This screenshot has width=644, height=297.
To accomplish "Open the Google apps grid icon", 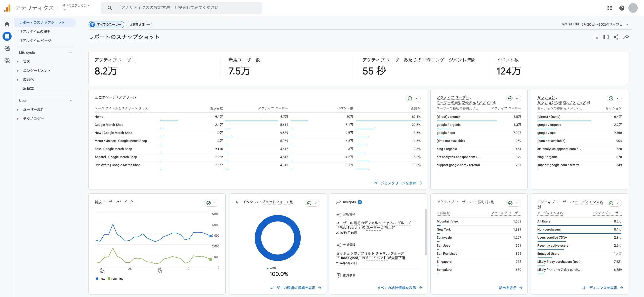I will click(x=610, y=8).
